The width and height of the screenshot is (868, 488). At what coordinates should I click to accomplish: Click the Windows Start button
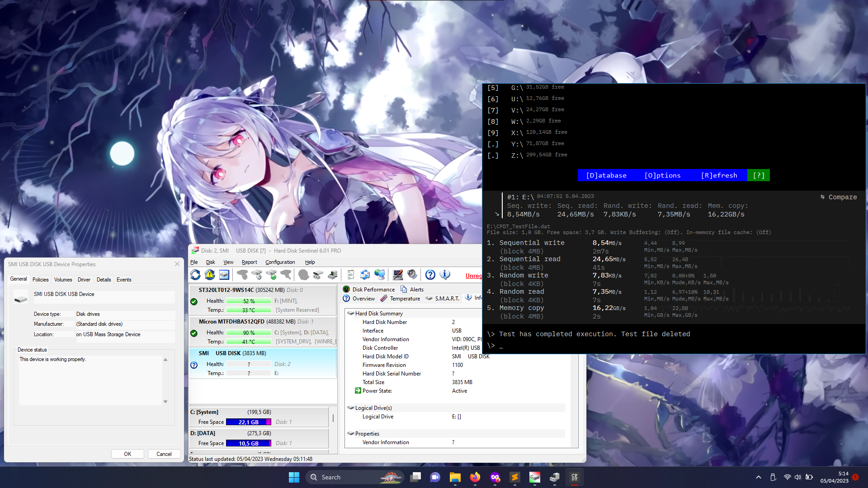click(294, 477)
